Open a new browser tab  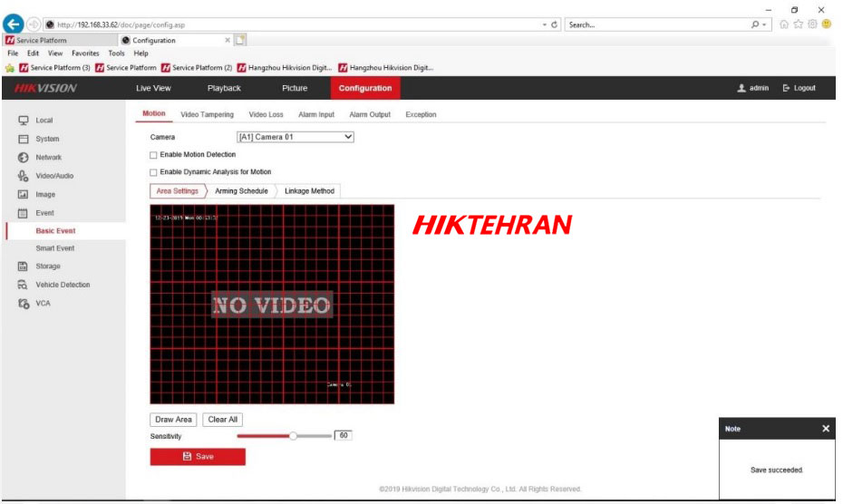(240, 40)
